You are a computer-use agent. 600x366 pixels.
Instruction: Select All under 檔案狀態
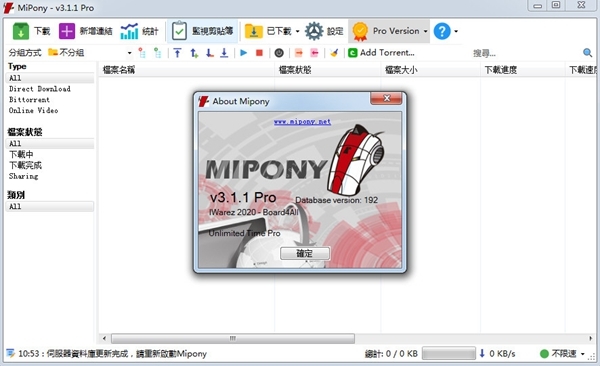50,144
